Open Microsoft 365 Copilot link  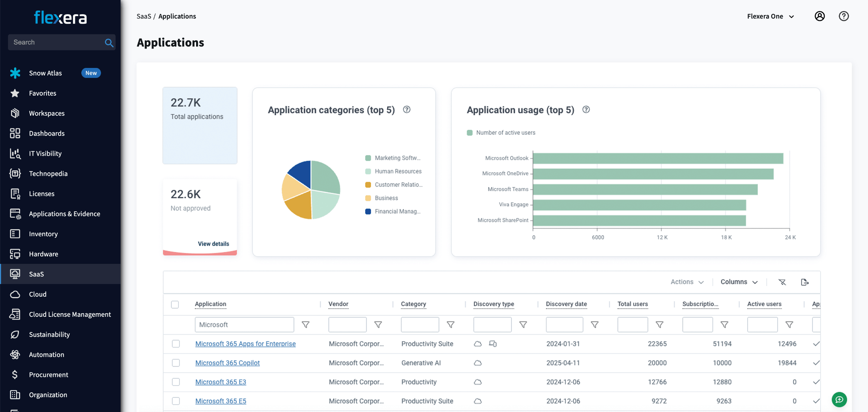227,363
